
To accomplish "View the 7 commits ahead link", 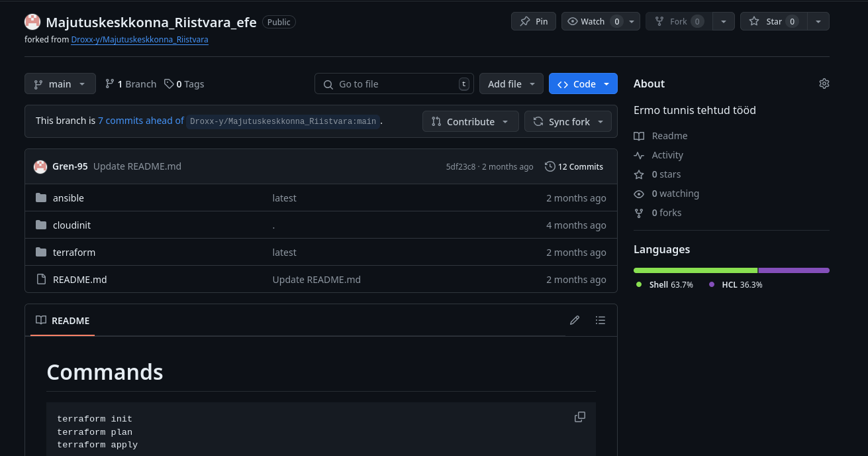I will click(141, 121).
